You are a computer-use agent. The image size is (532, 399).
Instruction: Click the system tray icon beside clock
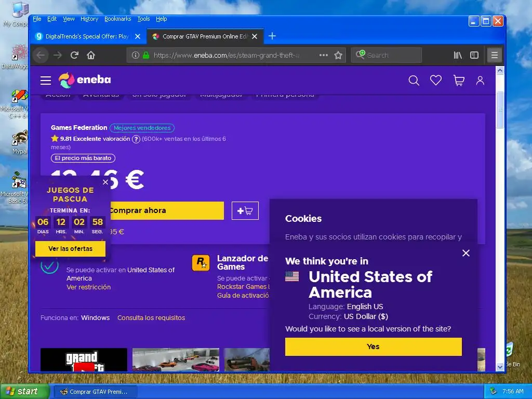494,392
